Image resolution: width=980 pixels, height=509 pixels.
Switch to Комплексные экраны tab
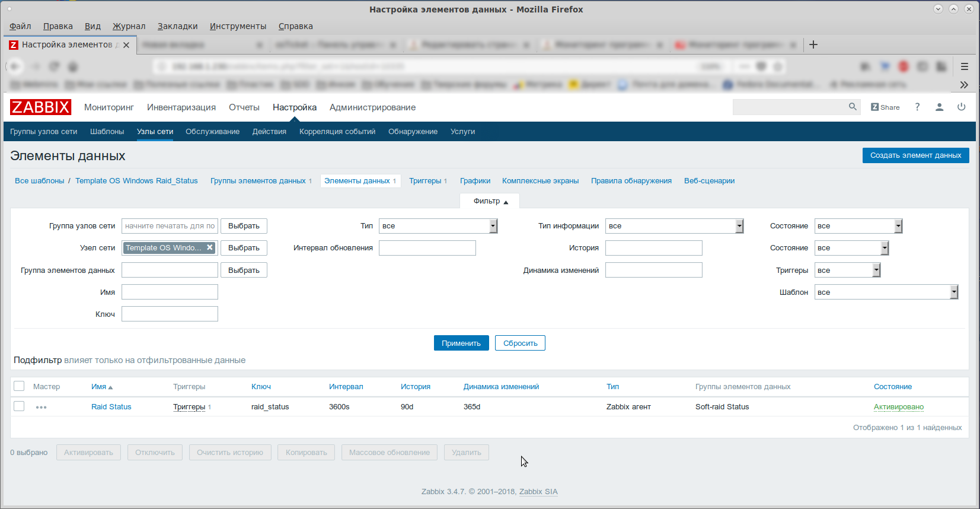[540, 181]
